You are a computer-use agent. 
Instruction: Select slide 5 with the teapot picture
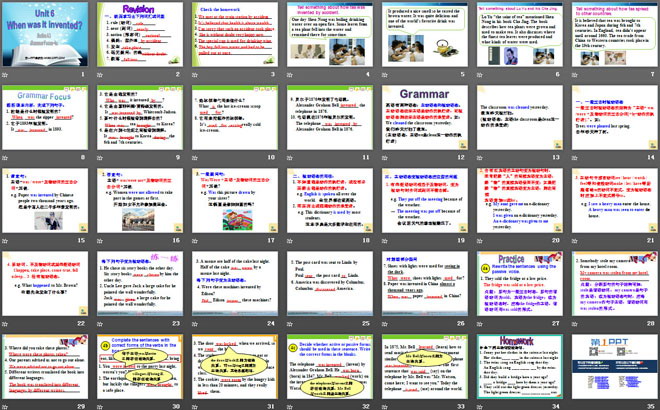(425, 35)
